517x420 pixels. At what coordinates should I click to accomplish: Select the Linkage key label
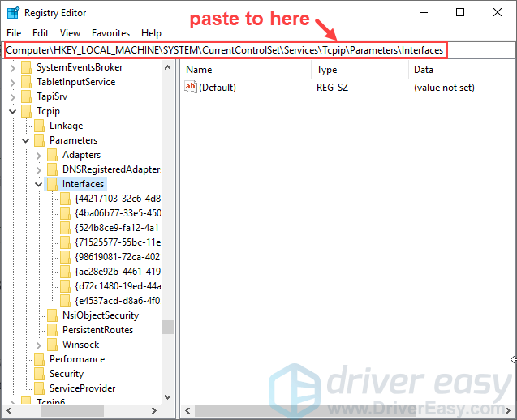tap(67, 126)
